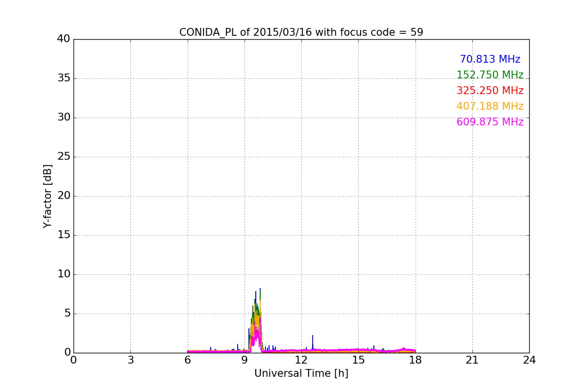Click the Y-factor [dB] axis label
588x392 pixels.
click(48, 196)
